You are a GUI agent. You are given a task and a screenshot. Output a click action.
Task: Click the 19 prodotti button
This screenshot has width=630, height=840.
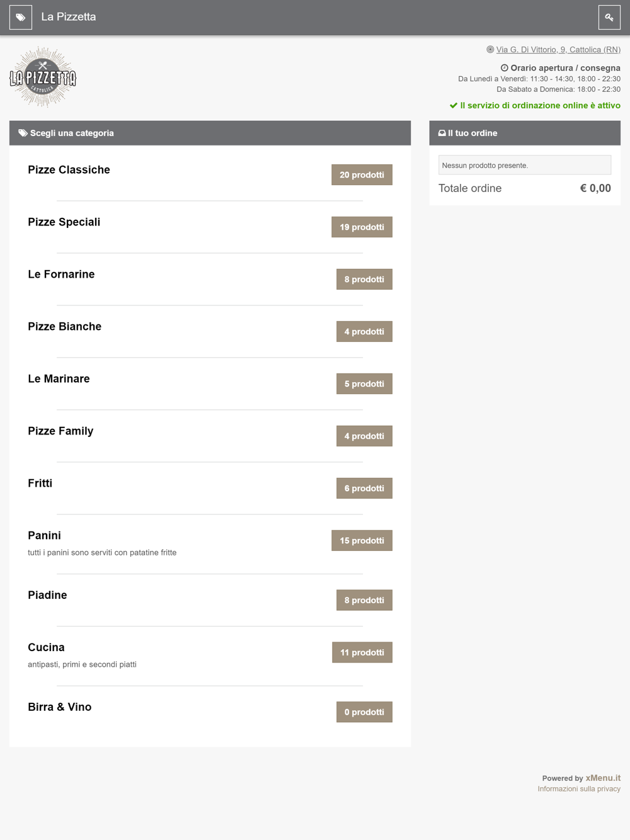(362, 227)
